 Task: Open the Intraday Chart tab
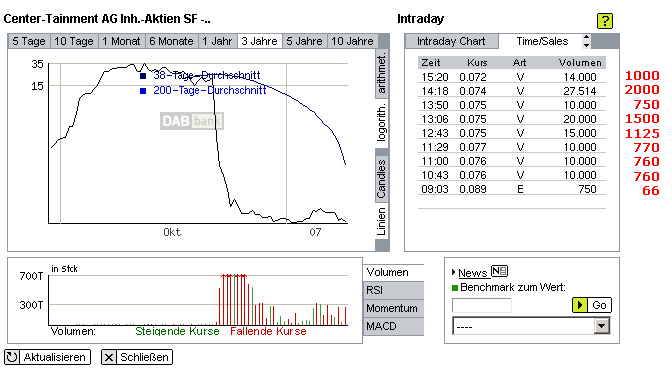click(x=451, y=41)
